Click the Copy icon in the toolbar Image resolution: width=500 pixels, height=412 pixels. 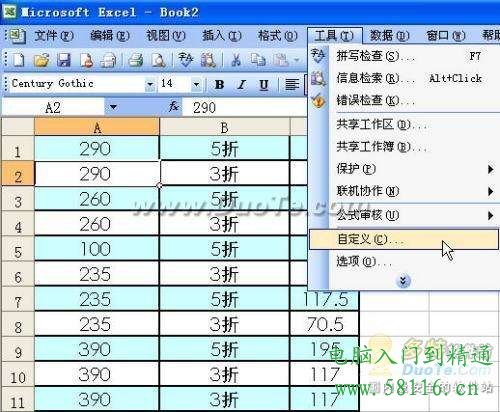click(258, 60)
